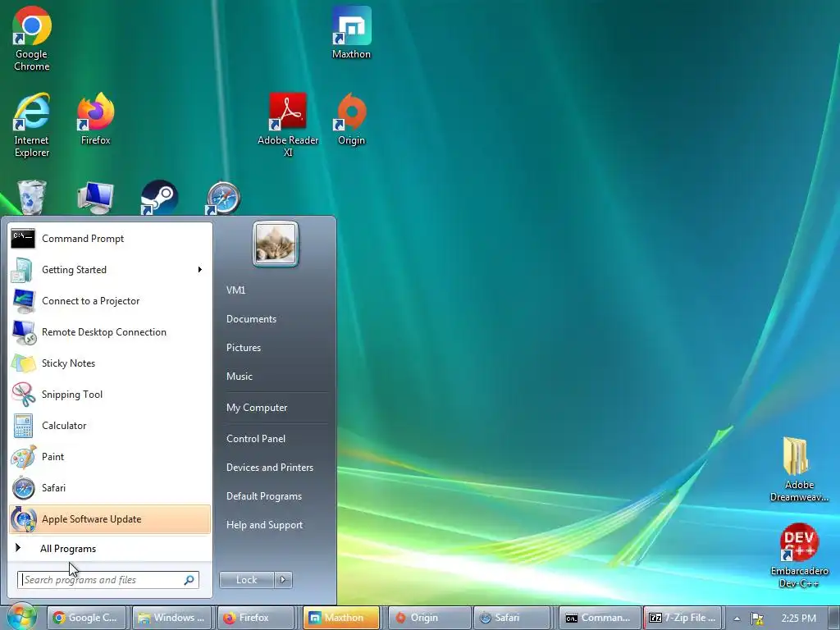Switch to Windows Explorer taskbar button
The width and height of the screenshot is (840, 630).
tap(172, 618)
